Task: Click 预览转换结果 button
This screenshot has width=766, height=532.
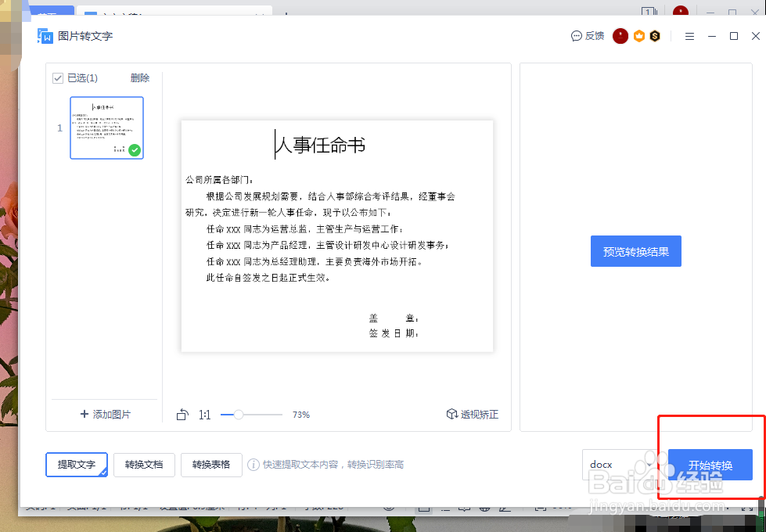Action: [x=636, y=252]
